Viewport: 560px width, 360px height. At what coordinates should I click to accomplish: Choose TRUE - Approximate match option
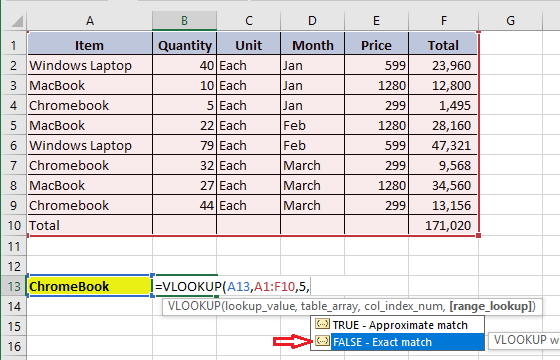398,325
